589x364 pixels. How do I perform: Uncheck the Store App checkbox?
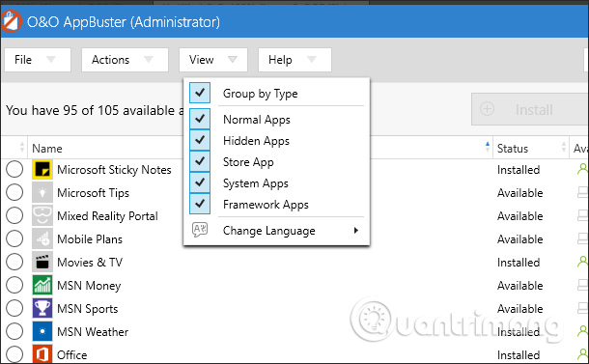[x=200, y=161]
